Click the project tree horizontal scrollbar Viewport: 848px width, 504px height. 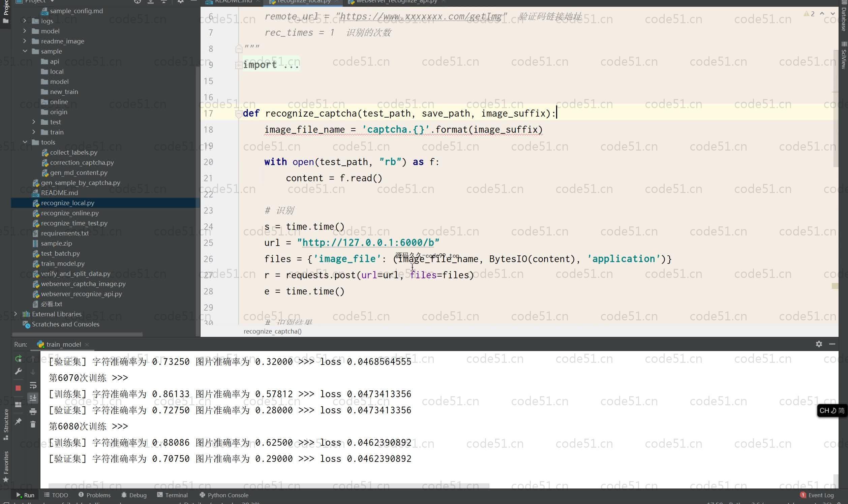(77, 335)
